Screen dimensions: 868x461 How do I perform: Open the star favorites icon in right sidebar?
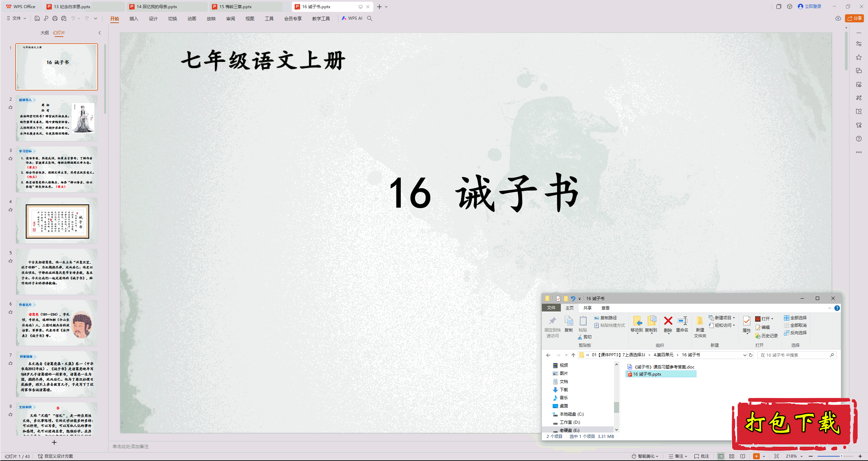tap(859, 57)
